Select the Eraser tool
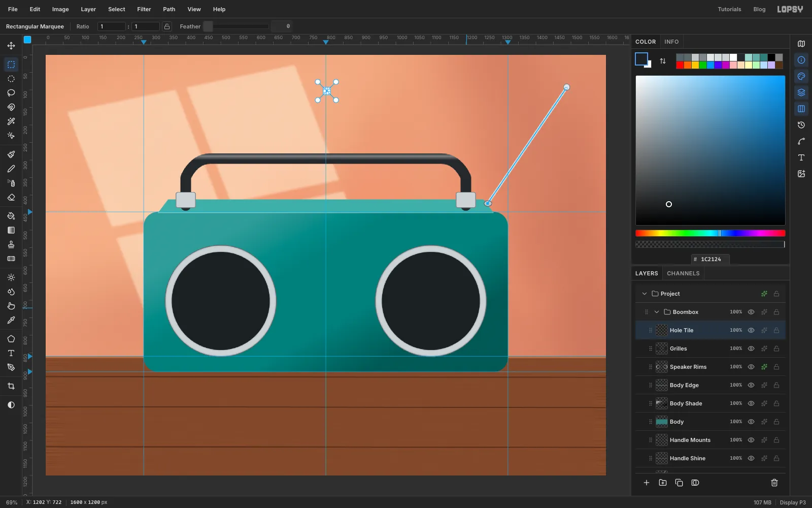Screen dimensions: 812x508 [11, 197]
